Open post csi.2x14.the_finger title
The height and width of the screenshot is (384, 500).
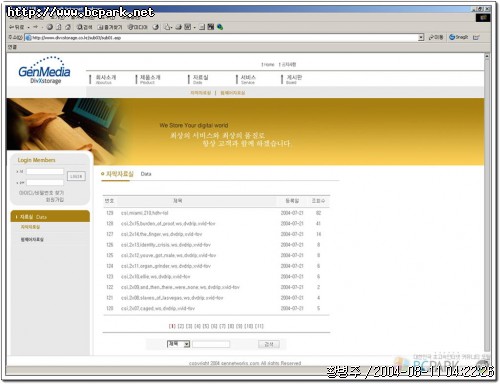click(162, 234)
